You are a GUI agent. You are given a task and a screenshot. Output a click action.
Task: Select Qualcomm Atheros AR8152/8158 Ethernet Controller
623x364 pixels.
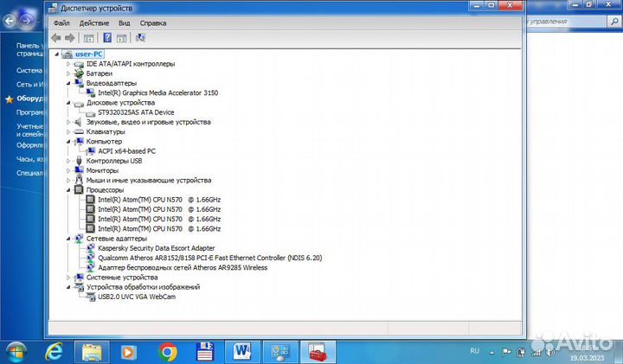[x=209, y=258]
